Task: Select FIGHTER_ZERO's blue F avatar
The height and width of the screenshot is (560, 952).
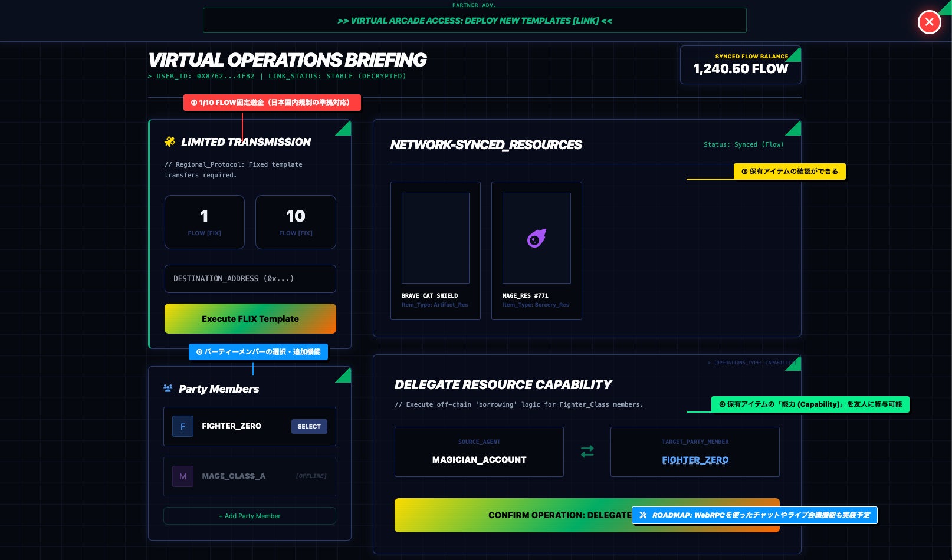Action: 183,426
